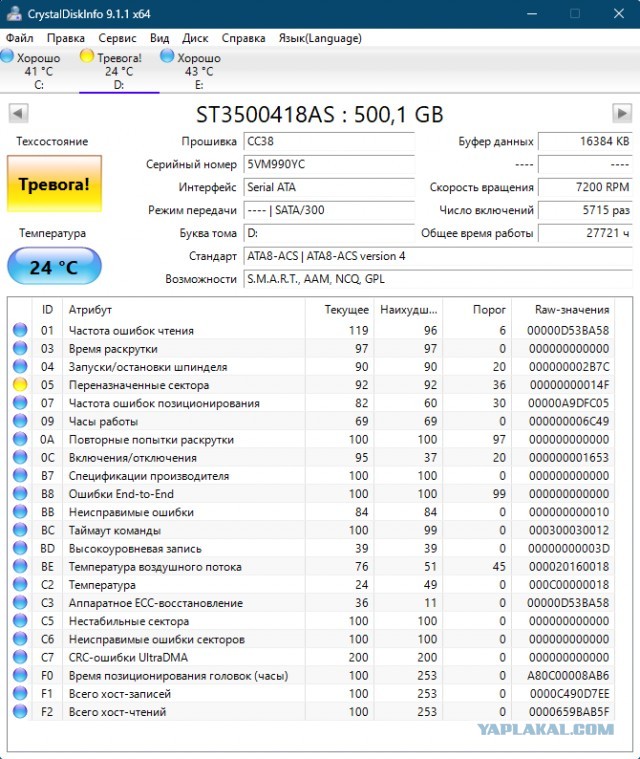This screenshot has height=759, width=640.
Task: Open the Правка menu
Action: click(66, 38)
